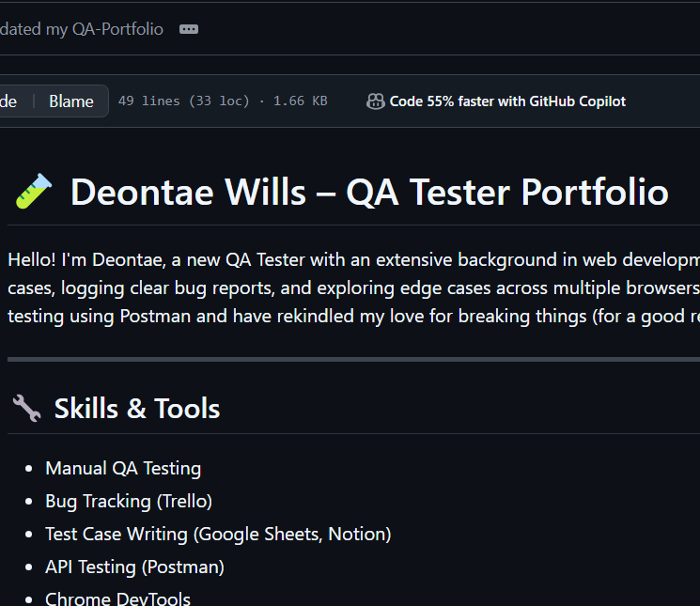Switch to the Blame view tab
The image size is (700, 606).
(71, 101)
